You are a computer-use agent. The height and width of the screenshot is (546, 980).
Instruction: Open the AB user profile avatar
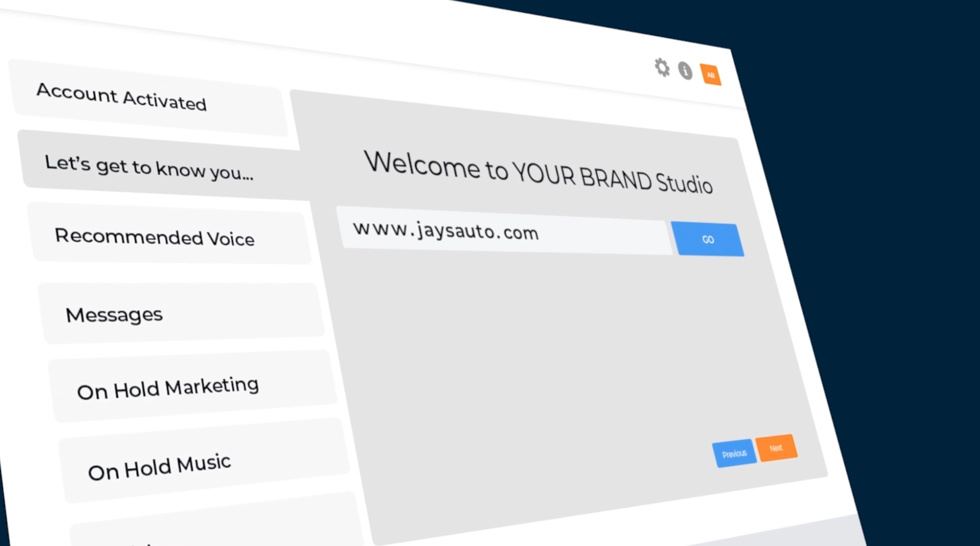(x=711, y=75)
